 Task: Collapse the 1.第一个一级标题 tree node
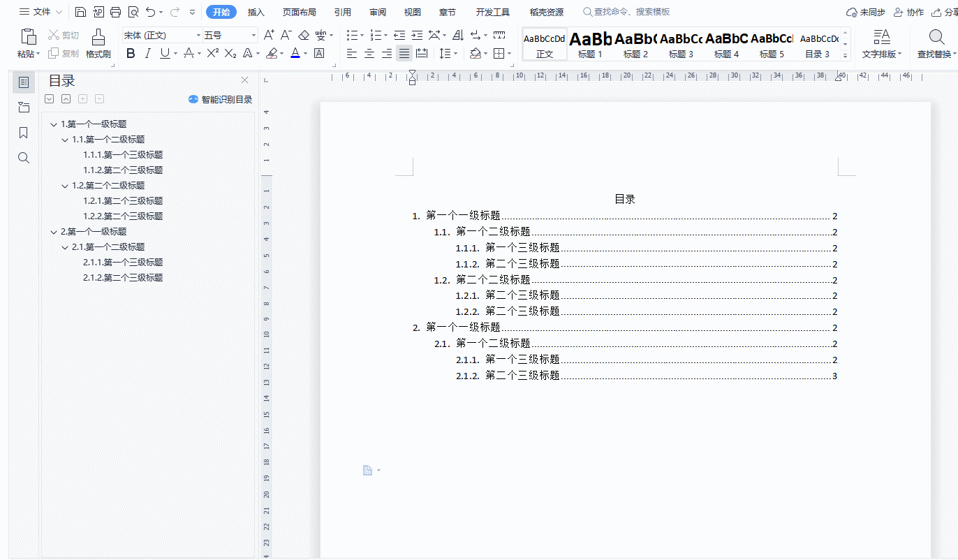53,124
